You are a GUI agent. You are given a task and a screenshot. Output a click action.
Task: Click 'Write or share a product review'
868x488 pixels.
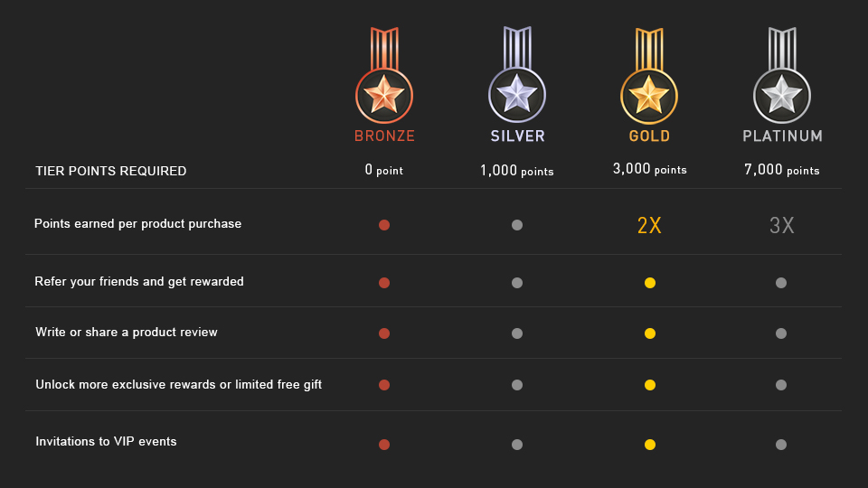(x=127, y=333)
